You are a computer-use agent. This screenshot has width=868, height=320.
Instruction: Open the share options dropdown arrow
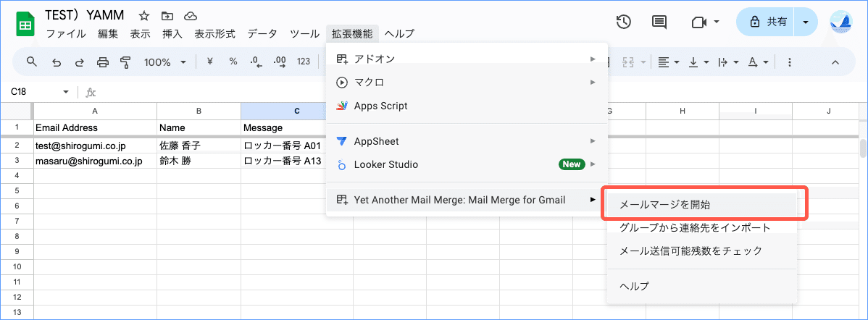806,22
